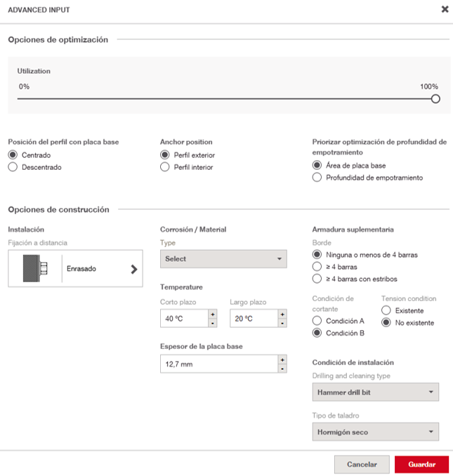Viewport: 453px width, 476px height.
Task: Open the Hormigón seco dropdown
Action: pos(376,432)
